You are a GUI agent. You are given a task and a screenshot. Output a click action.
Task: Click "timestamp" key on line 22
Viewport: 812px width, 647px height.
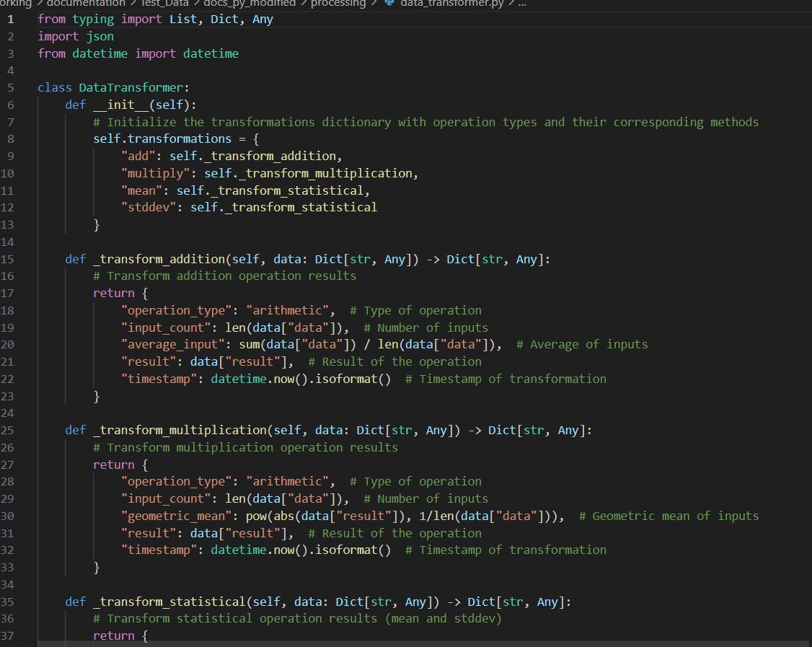point(159,379)
